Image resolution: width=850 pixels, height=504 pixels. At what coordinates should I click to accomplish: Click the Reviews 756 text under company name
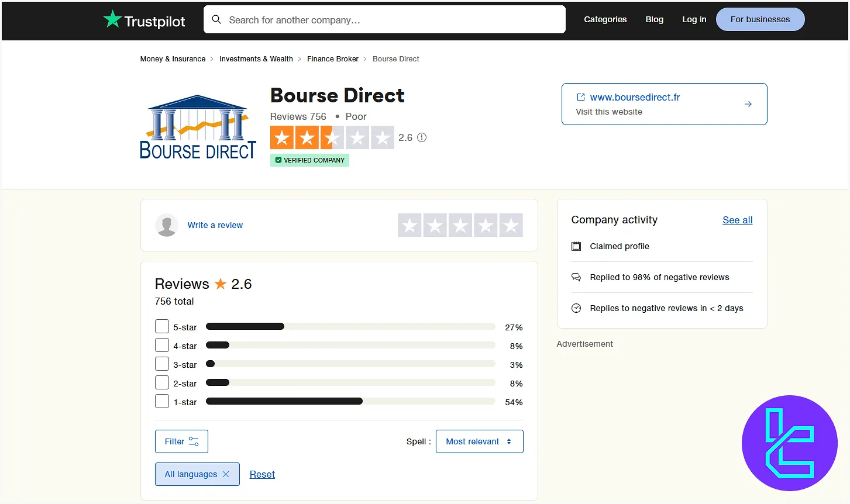click(x=298, y=116)
